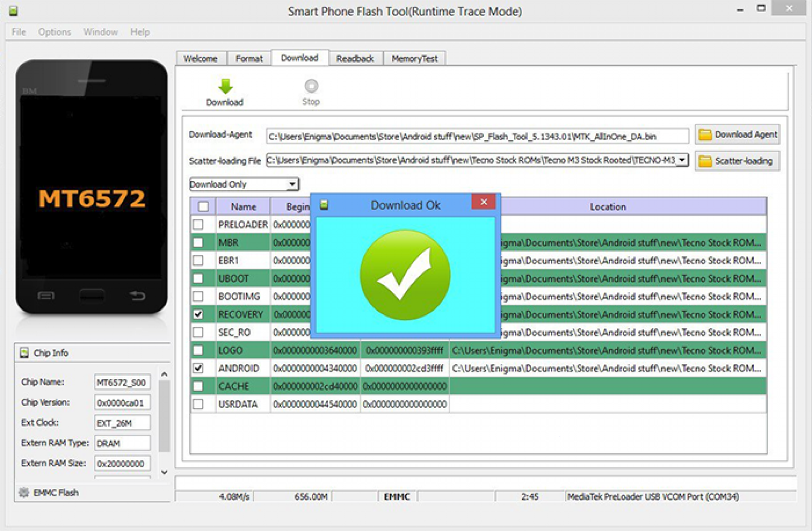This screenshot has width=812, height=531.
Task: Click the Stop icon
Action: (x=311, y=85)
